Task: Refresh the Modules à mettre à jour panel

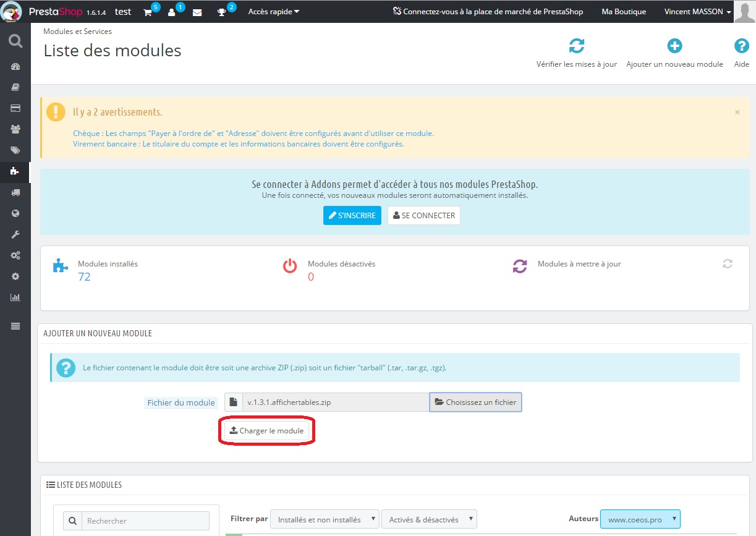Action: coord(728,264)
